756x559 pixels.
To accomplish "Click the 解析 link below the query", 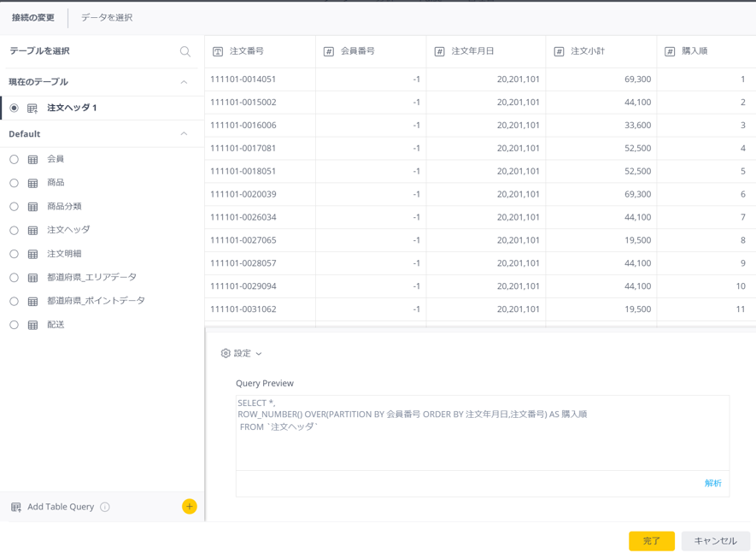I will pos(712,484).
